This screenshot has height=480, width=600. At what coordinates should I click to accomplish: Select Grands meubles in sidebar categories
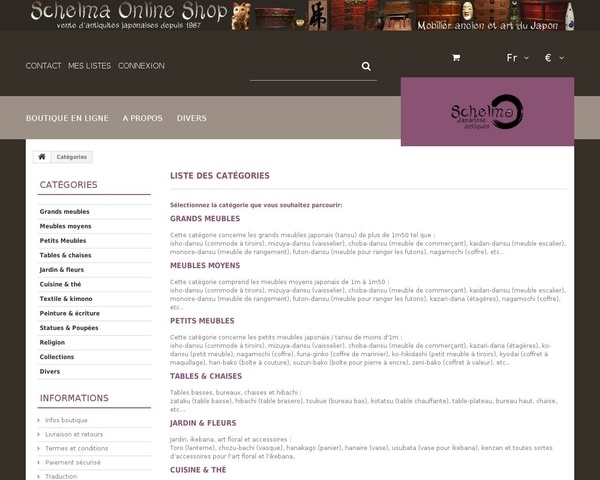point(65,212)
